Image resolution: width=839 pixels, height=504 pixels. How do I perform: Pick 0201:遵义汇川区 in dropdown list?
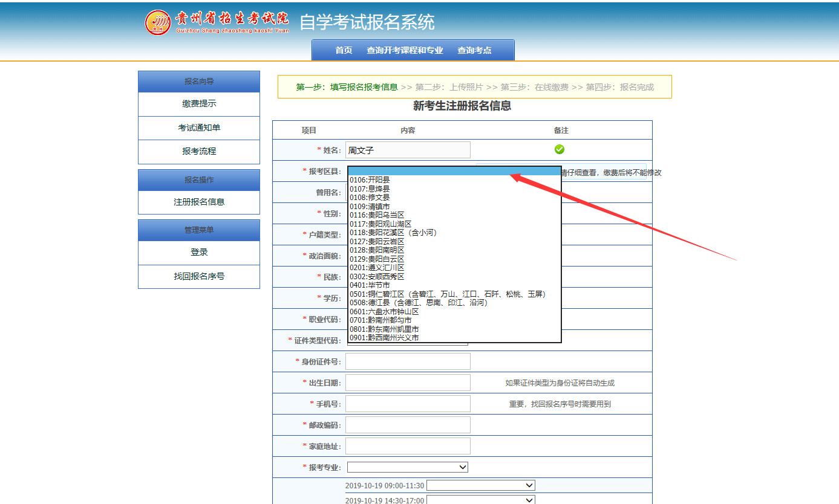(x=377, y=268)
